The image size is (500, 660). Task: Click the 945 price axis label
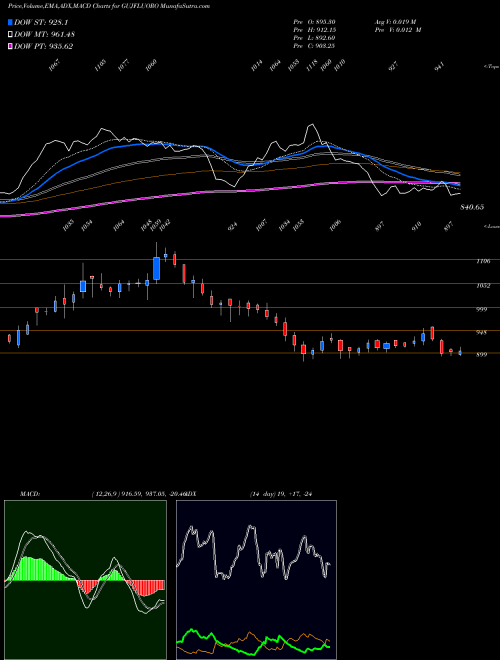click(481, 333)
